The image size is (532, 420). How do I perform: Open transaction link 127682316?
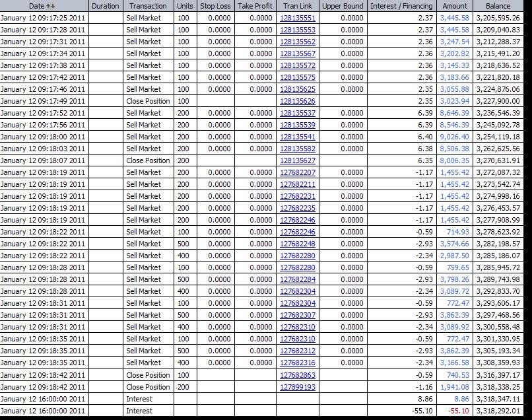click(298, 363)
